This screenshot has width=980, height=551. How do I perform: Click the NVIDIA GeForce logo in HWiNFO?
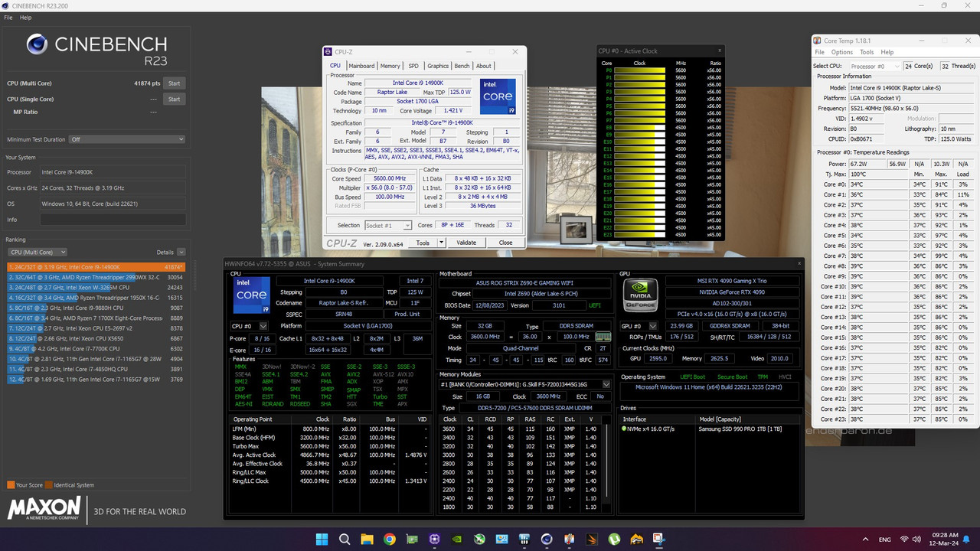(640, 294)
